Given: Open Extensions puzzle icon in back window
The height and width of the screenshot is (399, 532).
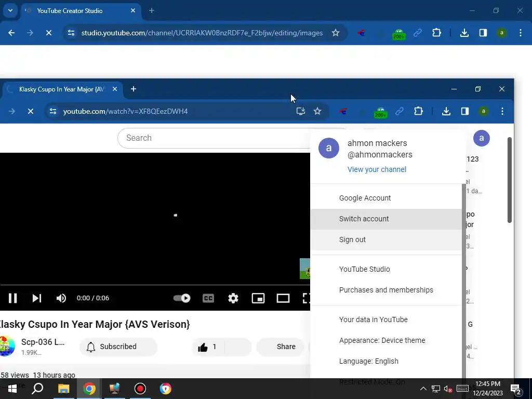Looking at the screenshot, I should click(x=436, y=33).
